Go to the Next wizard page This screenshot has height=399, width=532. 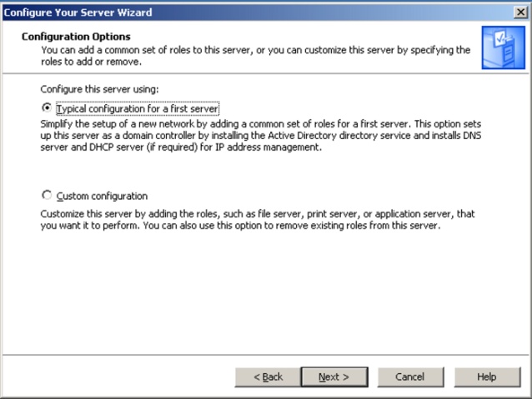[x=334, y=377]
